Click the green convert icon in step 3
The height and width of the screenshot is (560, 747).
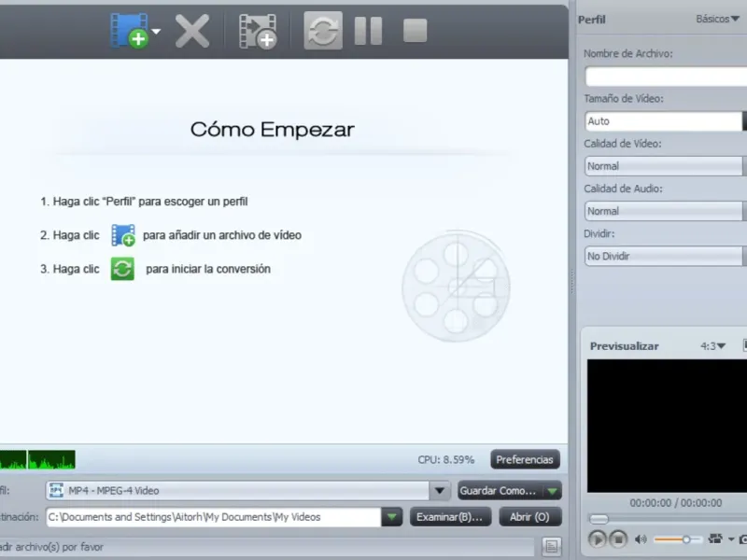click(x=122, y=269)
